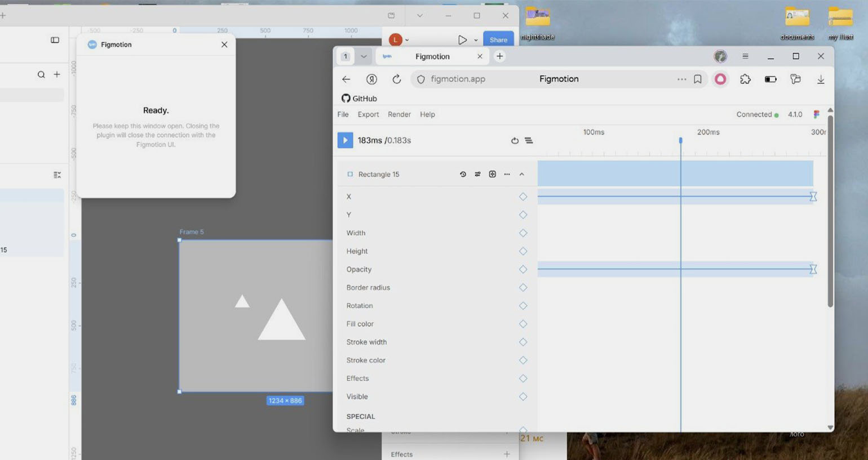Toggle the Fill color keyframe diamond
Viewport: 868px width, 460px height.
[523, 324]
